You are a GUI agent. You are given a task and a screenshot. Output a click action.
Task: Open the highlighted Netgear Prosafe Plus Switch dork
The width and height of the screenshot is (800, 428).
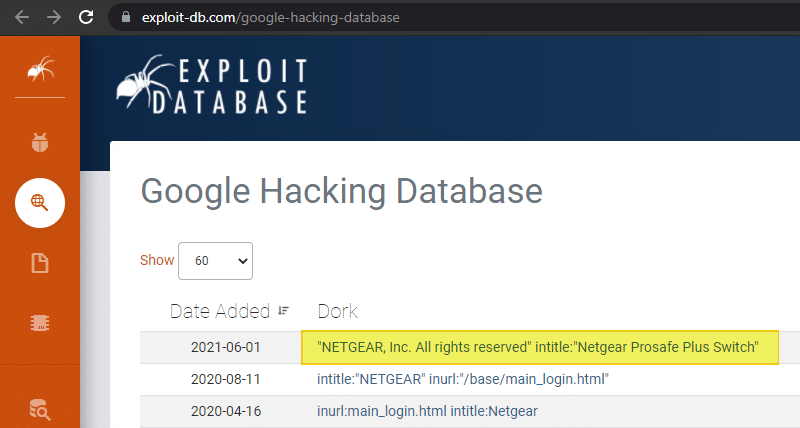click(x=538, y=347)
